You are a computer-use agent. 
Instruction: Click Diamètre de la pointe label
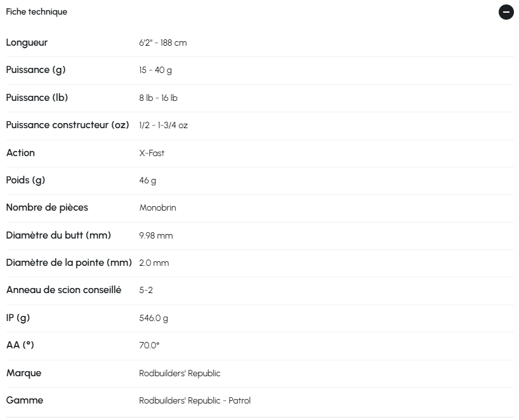[69, 263]
